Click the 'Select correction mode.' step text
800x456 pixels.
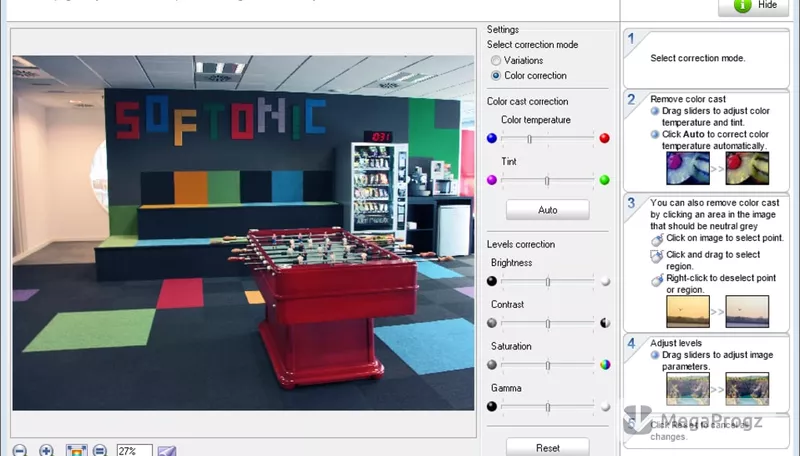pyautogui.click(x=697, y=58)
